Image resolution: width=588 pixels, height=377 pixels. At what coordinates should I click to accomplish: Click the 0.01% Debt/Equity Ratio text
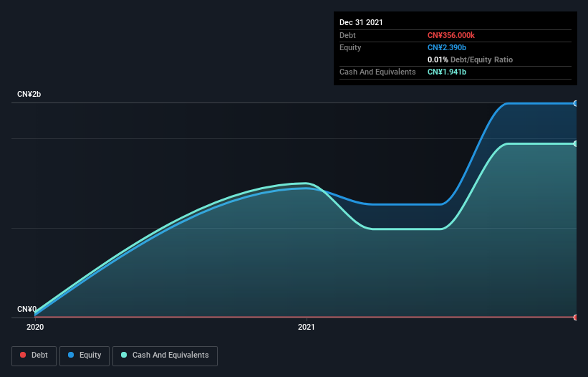pyautogui.click(x=471, y=59)
